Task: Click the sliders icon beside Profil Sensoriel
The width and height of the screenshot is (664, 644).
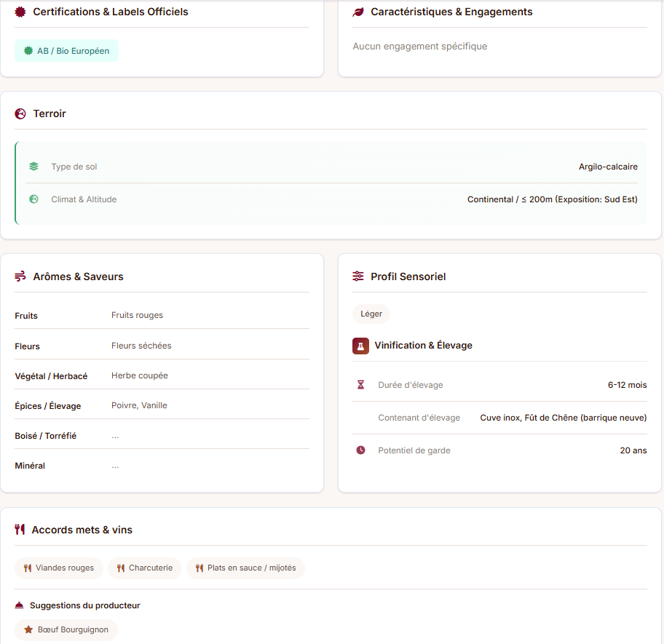Action: pos(358,277)
